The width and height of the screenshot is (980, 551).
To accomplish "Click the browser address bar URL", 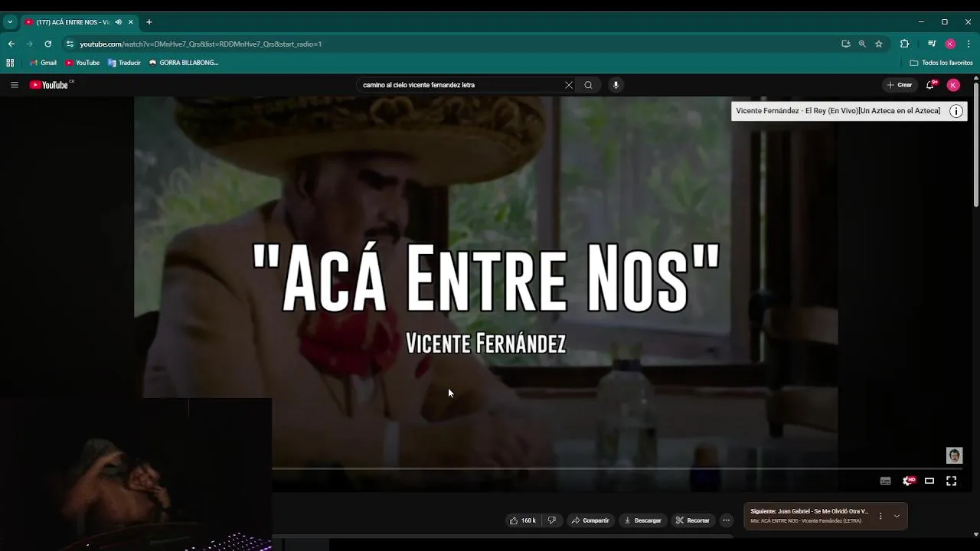I will (x=201, y=44).
